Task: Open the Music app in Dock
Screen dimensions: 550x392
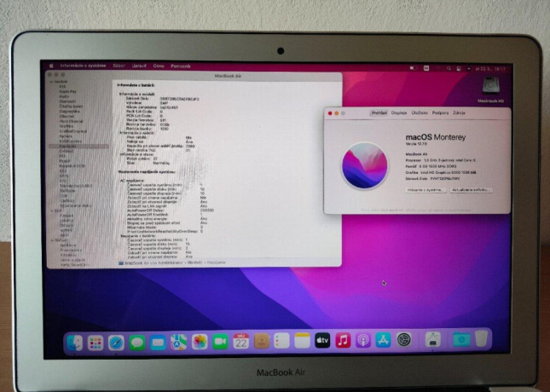Action: click(x=343, y=340)
